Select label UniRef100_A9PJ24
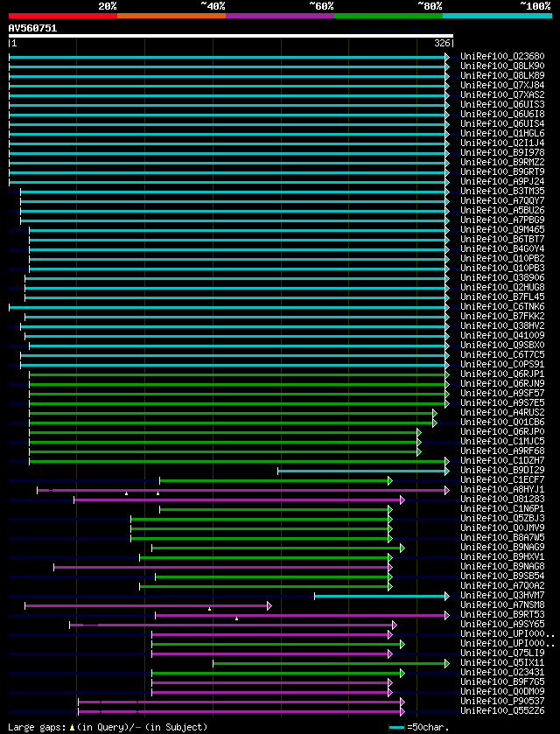This screenshot has height=734, width=560. [x=502, y=182]
